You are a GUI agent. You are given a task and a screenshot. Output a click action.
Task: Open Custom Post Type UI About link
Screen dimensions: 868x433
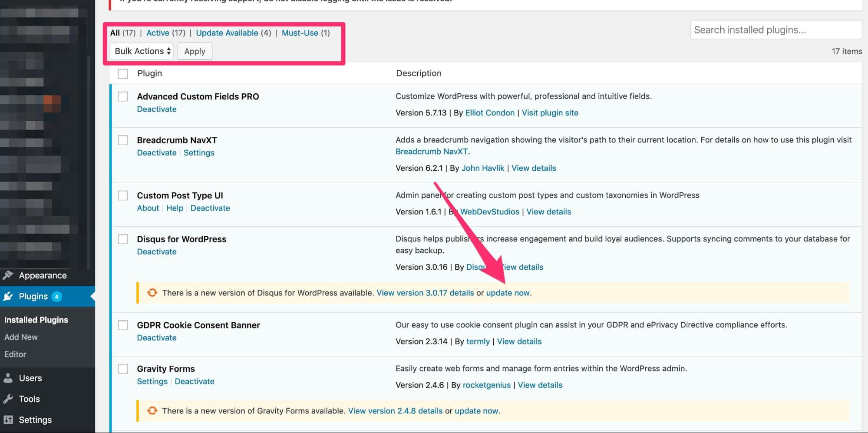point(148,208)
